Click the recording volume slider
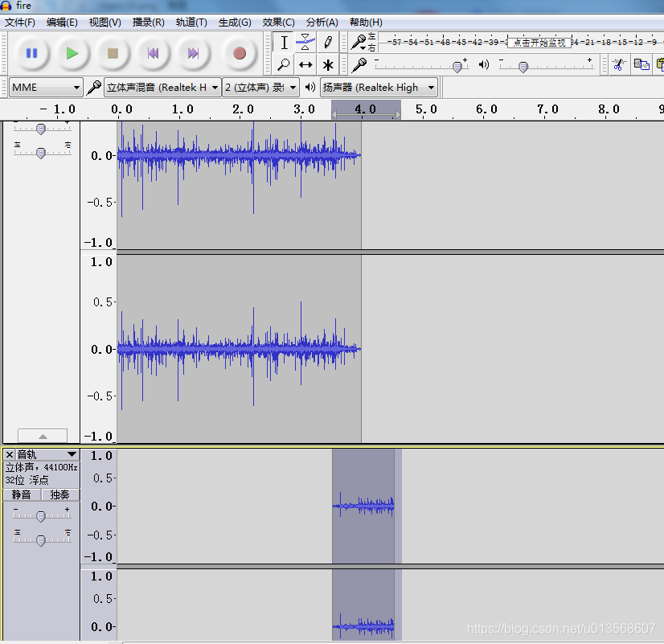This screenshot has height=644, width=664. [x=421, y=66]
